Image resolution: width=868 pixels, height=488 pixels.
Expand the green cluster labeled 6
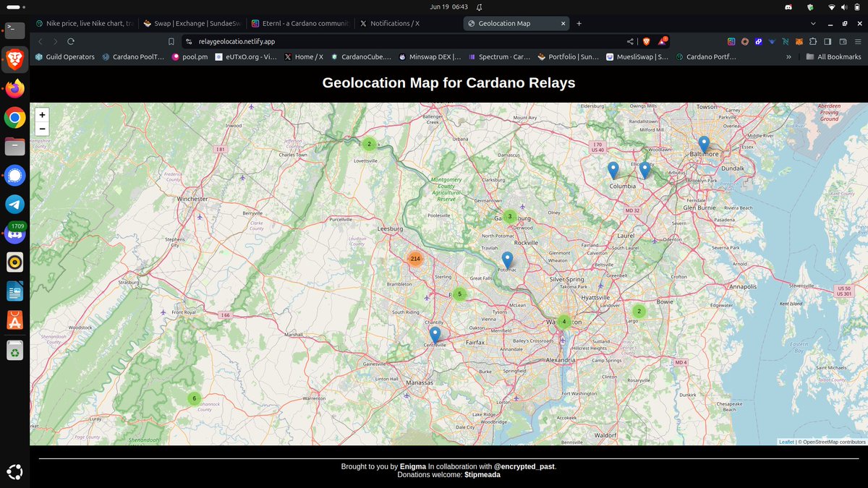coord(194,398)
